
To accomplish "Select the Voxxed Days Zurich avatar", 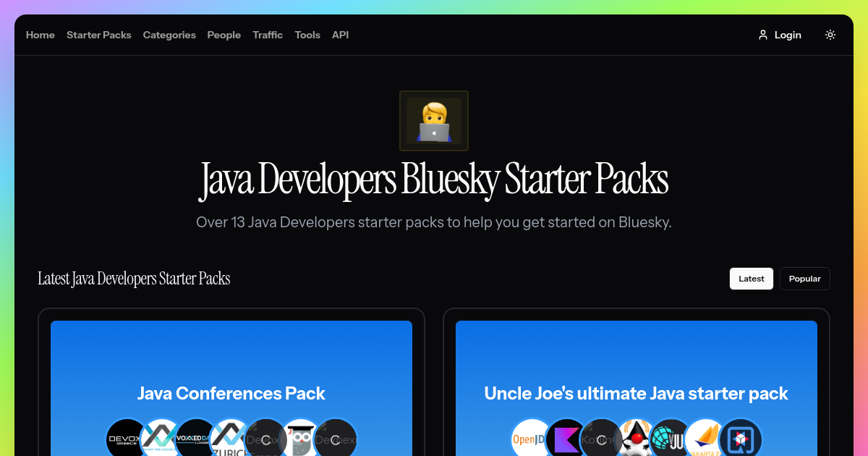I will 230,438.
